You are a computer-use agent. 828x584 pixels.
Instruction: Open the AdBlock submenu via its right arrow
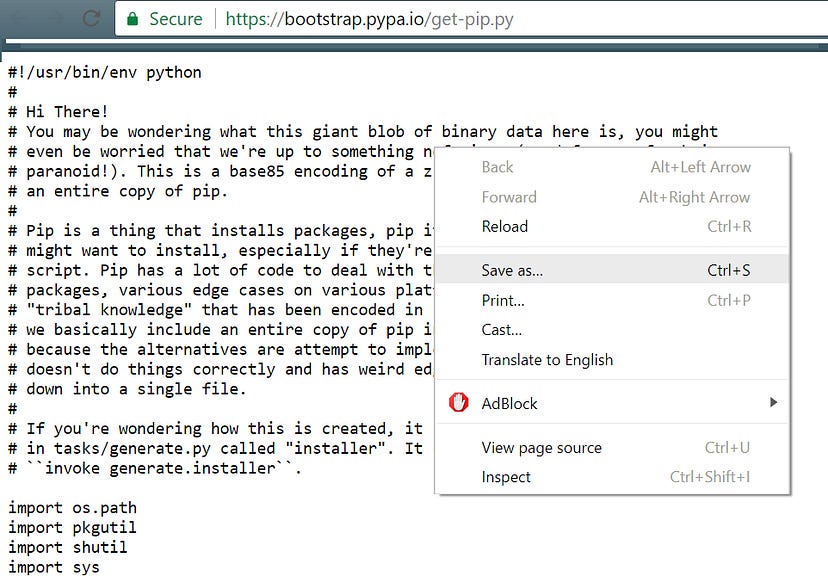(773, 403)
